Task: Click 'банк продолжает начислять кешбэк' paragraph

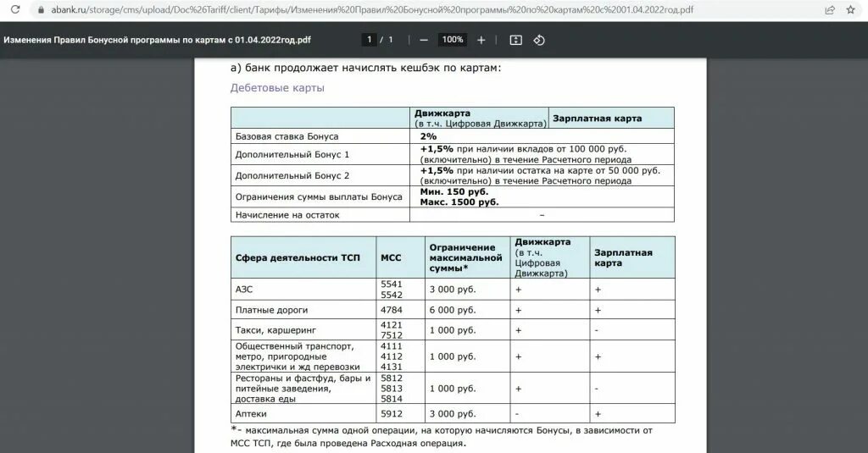Action: (x=365, y=68)
